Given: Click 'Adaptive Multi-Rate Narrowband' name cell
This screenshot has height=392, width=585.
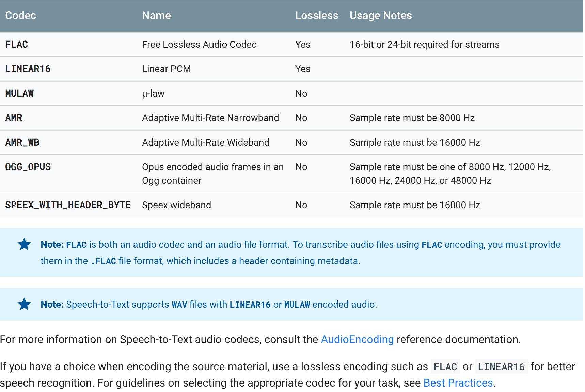Looking at the screenshot, I should 210,118.
